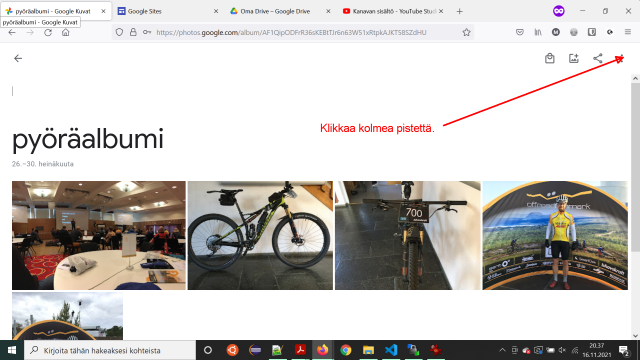Open the grey round extension icon

tap(573, 32)
